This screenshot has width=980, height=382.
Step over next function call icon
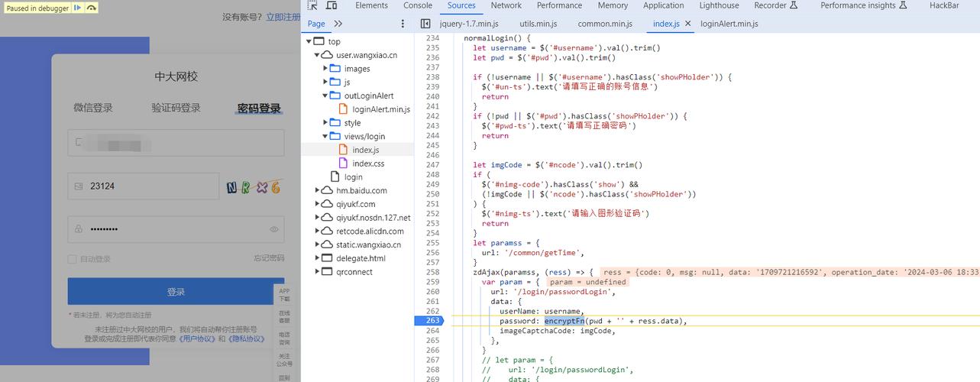(x=91, y=8)
